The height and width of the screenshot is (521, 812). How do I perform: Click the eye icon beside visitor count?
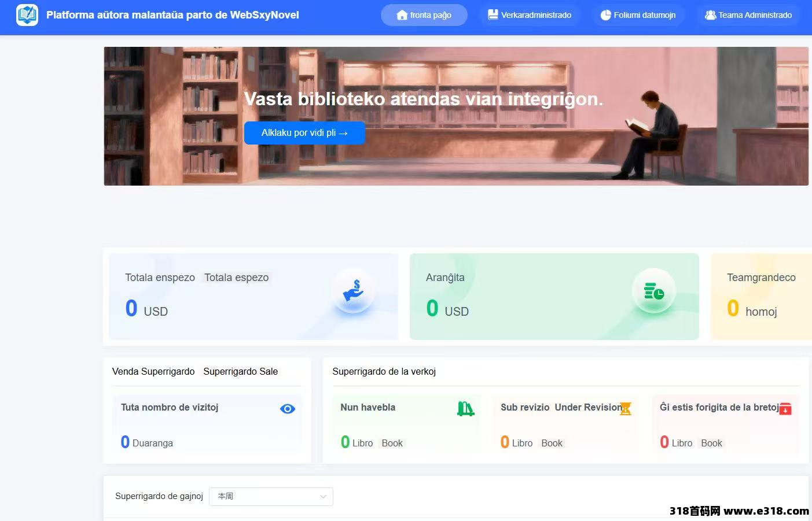coord(287,409)
